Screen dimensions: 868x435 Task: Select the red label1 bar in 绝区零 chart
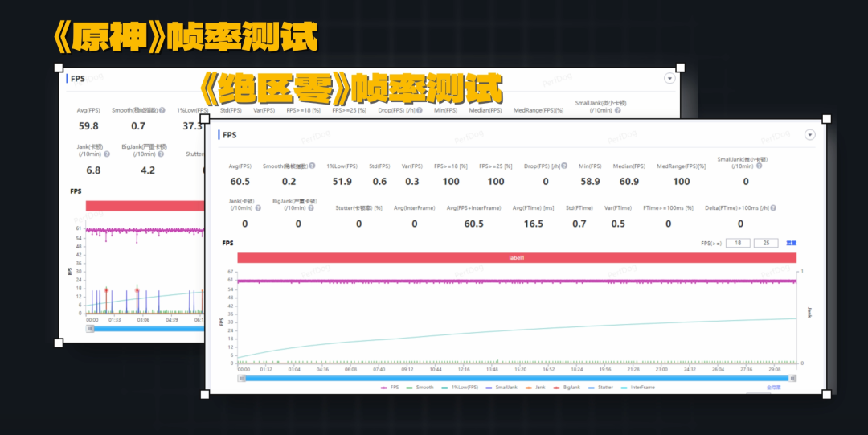click(517, 257)
